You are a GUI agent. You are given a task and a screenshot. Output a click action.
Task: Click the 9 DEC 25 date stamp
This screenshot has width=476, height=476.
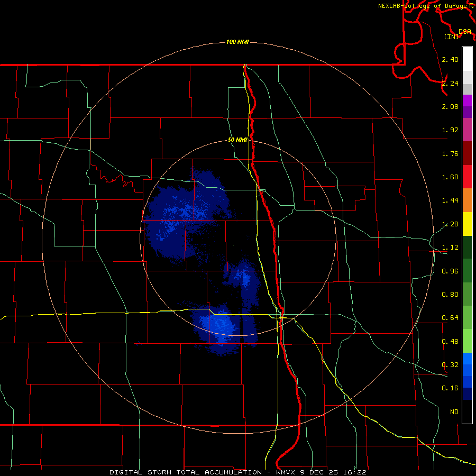click(x=319, y=472)
